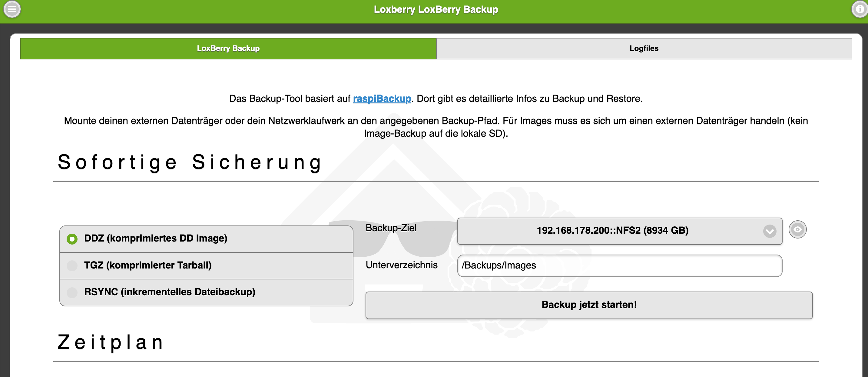Click the Zeitplan section heading
Image resolution: width=868 pixels, height=377 pixels.
(111, 342)
